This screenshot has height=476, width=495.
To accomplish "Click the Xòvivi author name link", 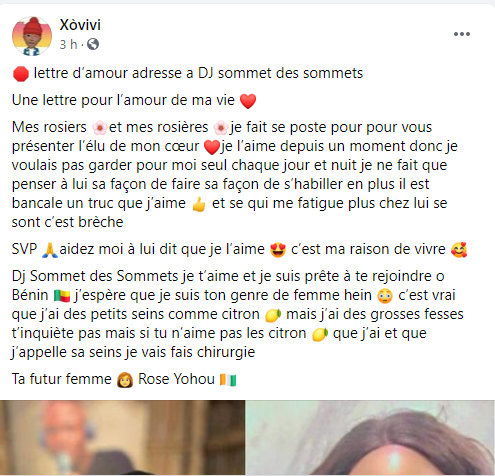I will (x=80, y=25).
